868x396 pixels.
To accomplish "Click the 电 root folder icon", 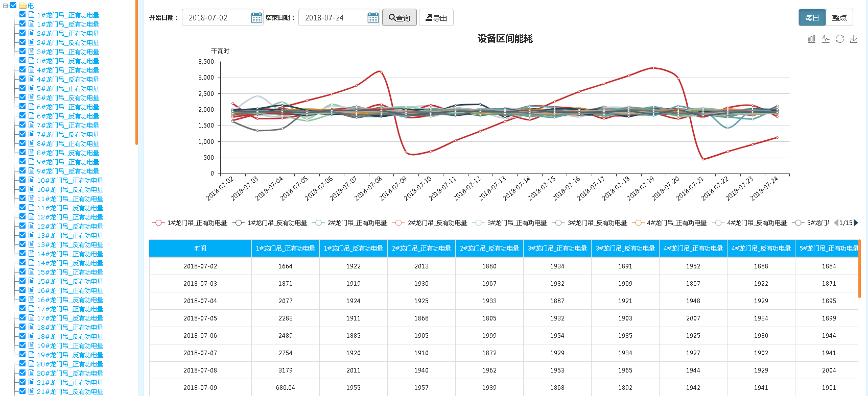I will [x=23, y=6].
